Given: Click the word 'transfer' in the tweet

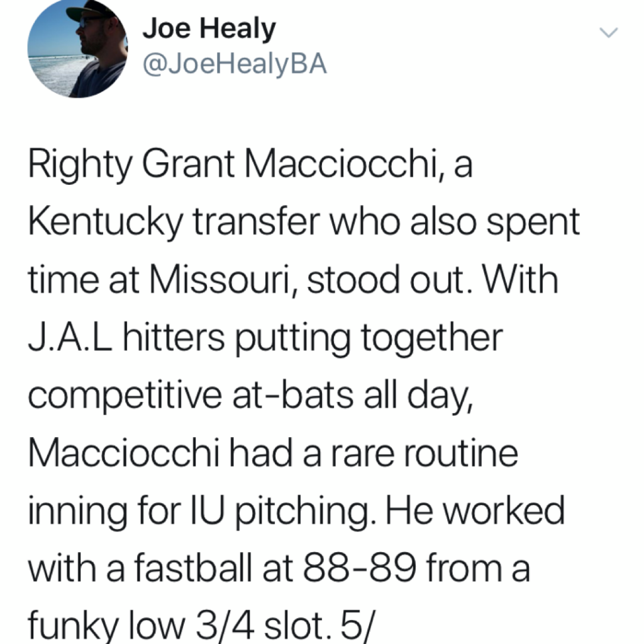Looking at the screenshot, I should [x=256, y=222].
